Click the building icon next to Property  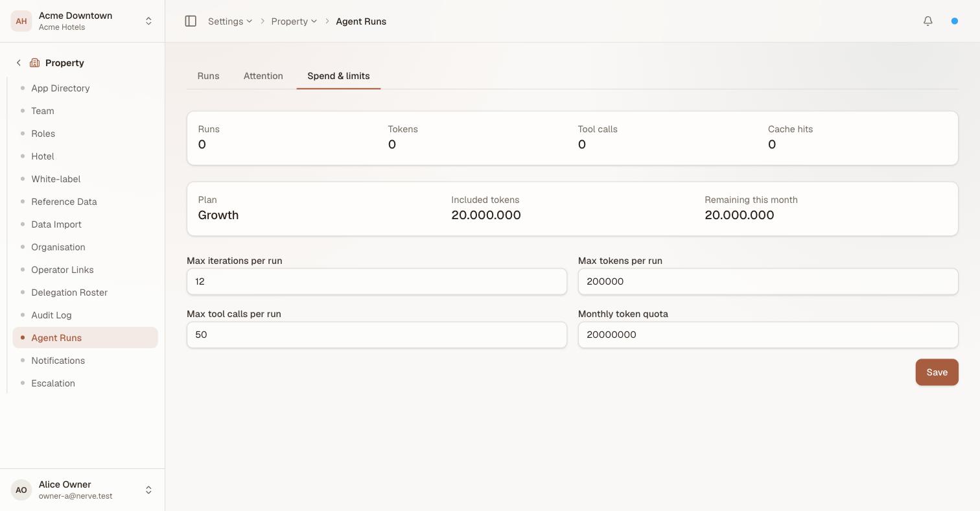pos(35,63)
